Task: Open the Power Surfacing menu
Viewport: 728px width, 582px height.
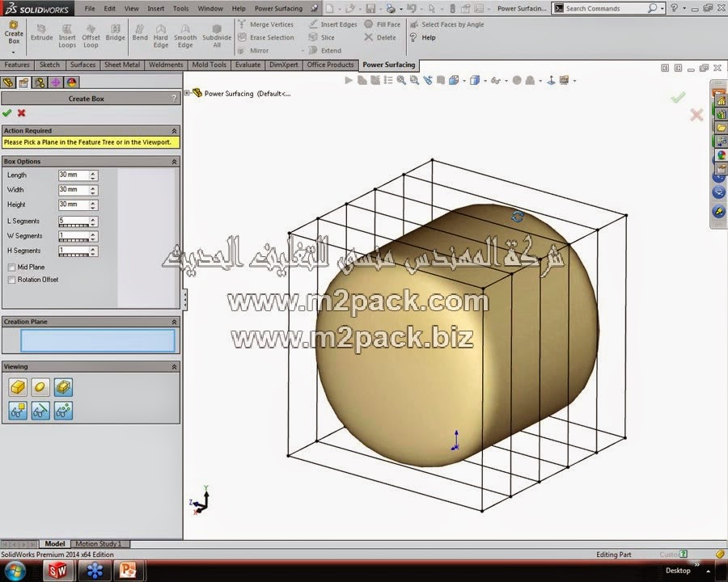Action: [x=278, y=8]
